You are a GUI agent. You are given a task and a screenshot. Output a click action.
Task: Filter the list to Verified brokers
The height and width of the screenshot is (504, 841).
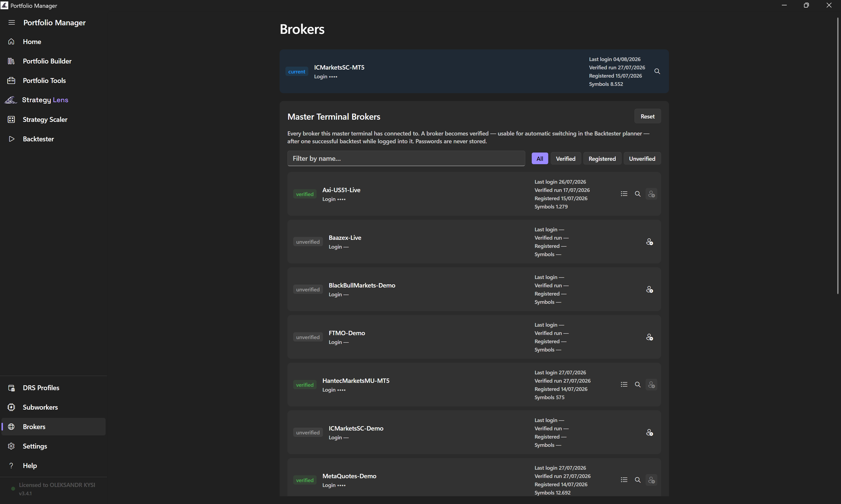pos(566,159)
